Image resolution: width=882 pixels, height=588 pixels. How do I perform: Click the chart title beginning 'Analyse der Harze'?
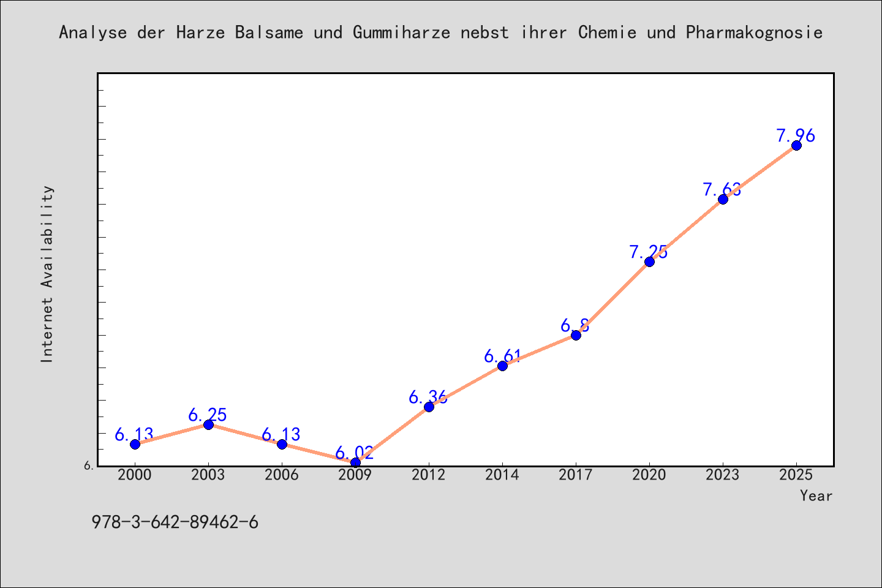[x=440, y=32]
